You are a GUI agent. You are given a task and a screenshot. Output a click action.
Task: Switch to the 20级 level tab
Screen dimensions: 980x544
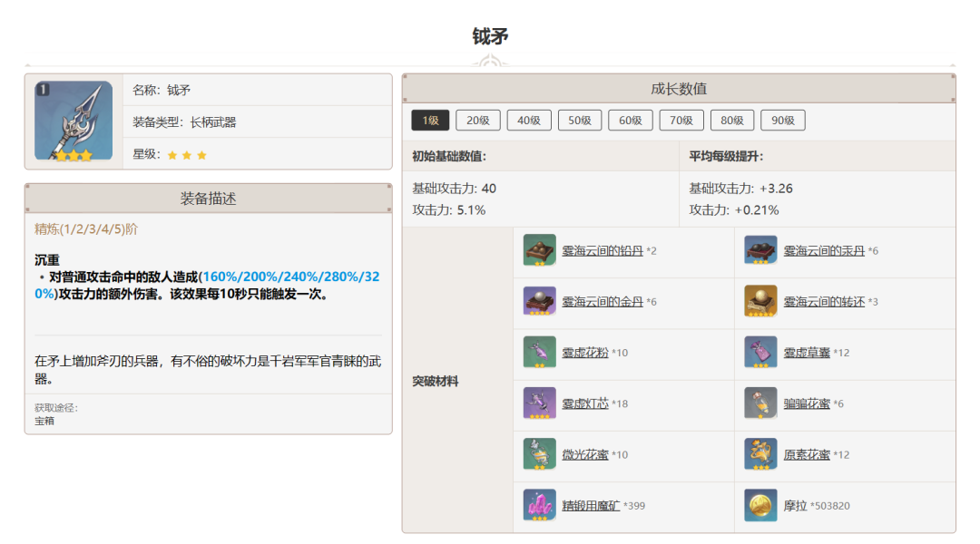[x=478, y=121]
